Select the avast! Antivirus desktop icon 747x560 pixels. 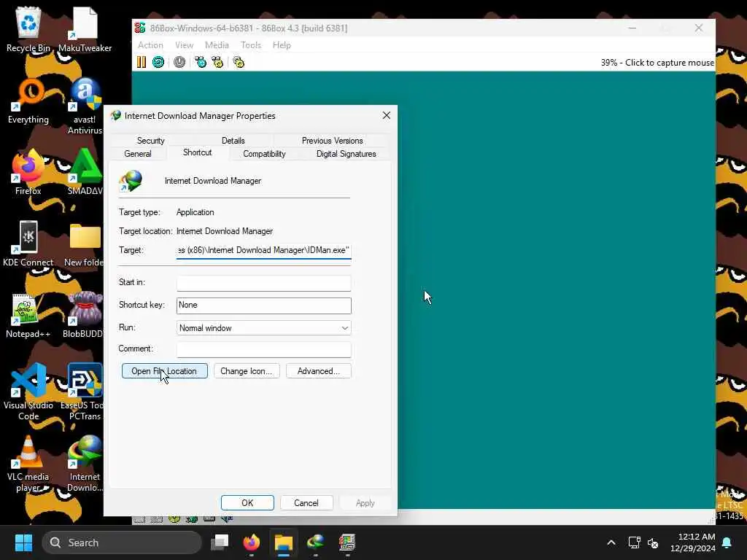[x=85, y=106]
